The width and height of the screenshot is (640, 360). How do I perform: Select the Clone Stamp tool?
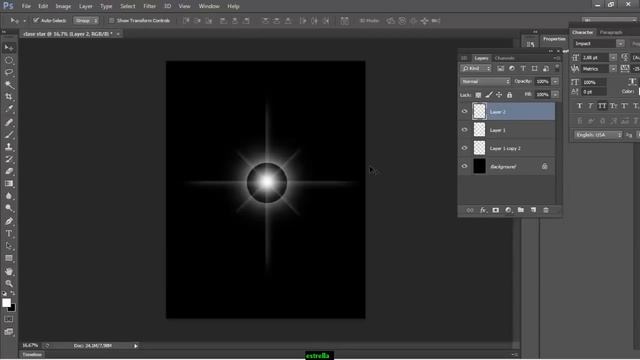click(9, 147)
